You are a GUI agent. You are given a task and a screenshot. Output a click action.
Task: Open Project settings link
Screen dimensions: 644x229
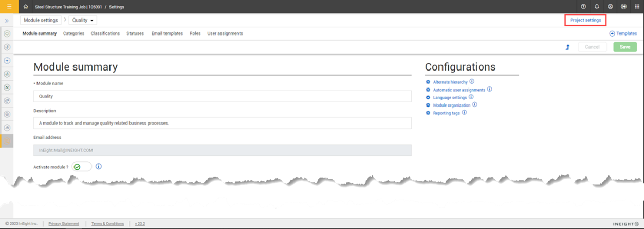pyautogui.click(x=585, y=20)
